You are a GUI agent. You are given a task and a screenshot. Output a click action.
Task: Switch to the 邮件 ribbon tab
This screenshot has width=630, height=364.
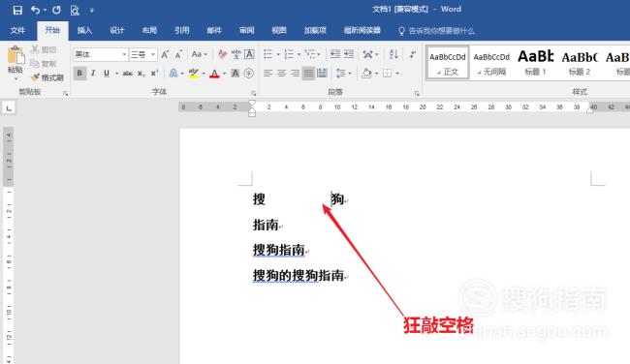[x=214, y=31]
